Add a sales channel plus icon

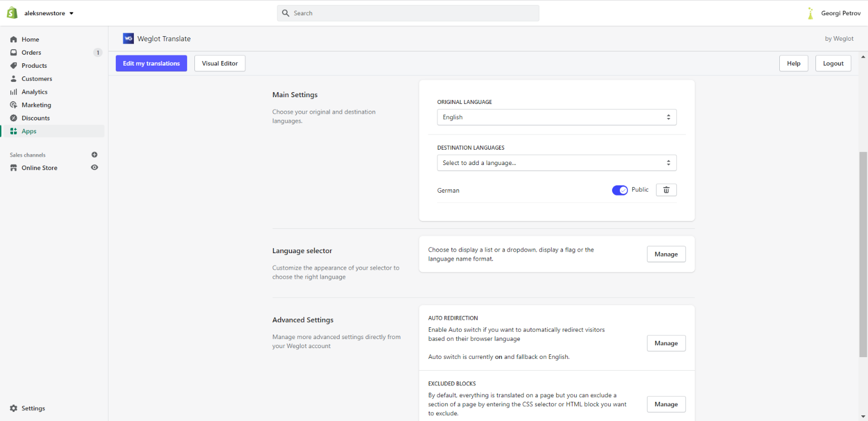[94, 155]
